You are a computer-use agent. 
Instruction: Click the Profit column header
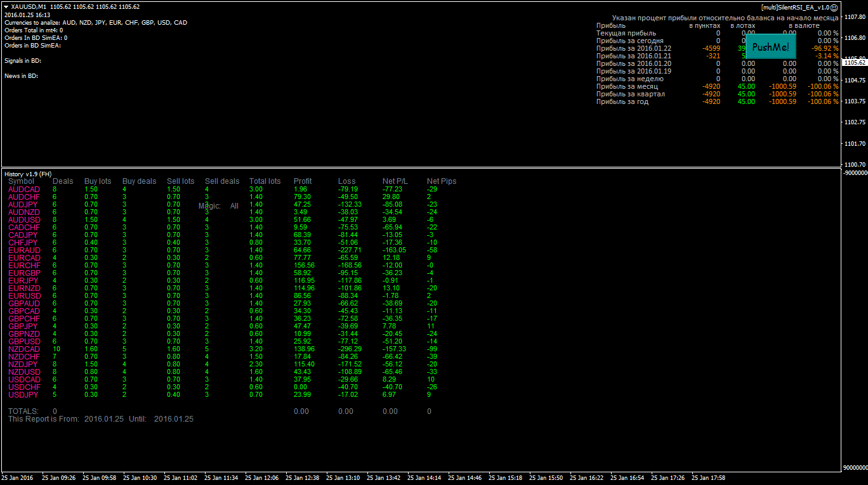[x=303, y=181]
